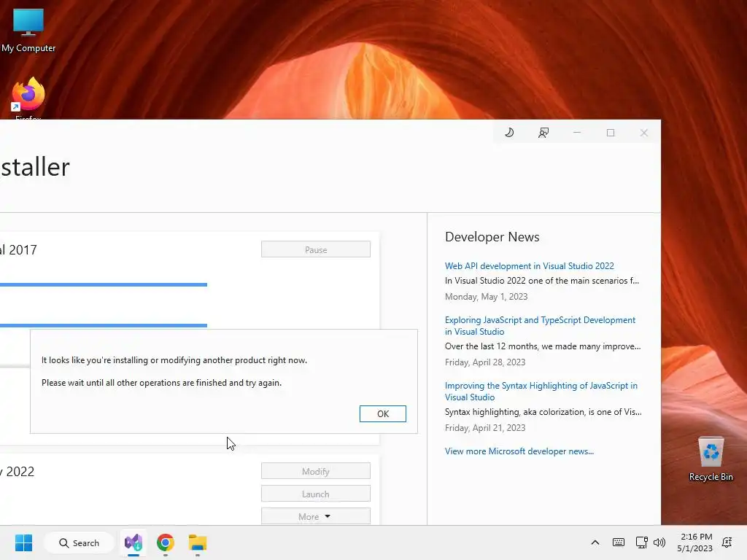Select the Firefox desktop shortcut

[28, 98]
